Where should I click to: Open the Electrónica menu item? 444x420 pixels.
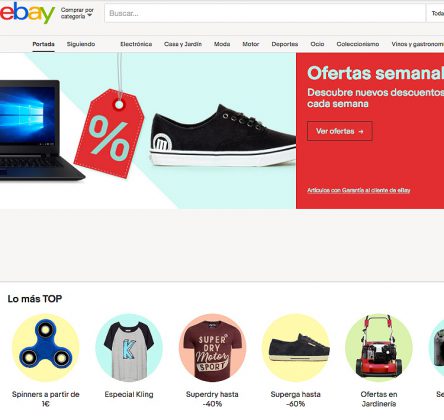136,44
